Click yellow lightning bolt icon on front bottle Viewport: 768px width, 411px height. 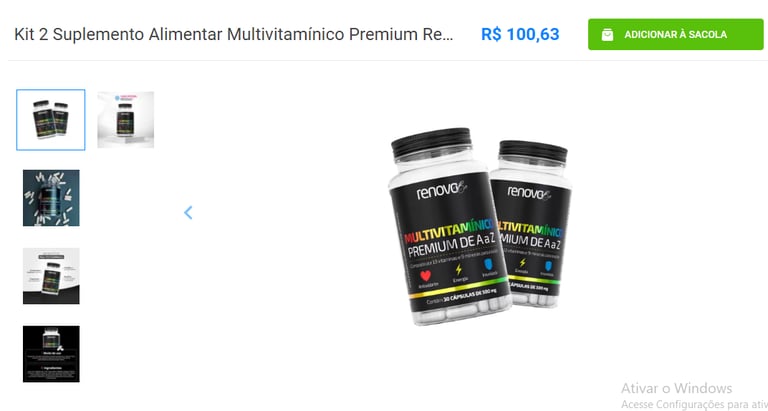coord(458,270)
